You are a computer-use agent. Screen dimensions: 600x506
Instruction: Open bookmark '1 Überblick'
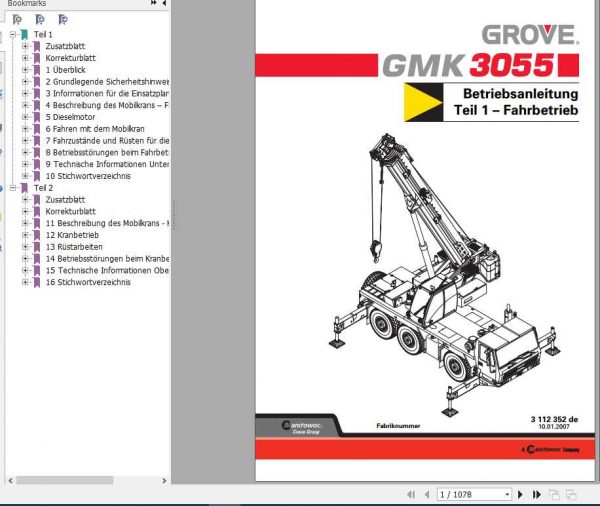[65, 70]
